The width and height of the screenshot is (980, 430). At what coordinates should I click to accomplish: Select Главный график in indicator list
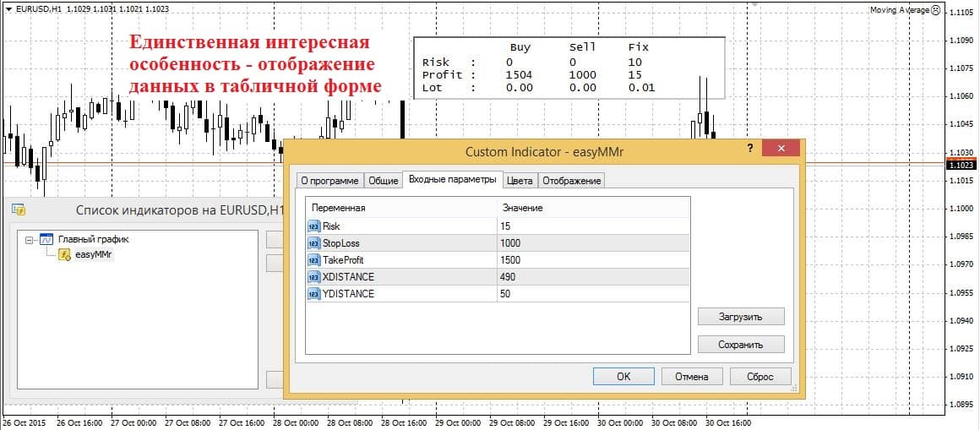(94, 239)
